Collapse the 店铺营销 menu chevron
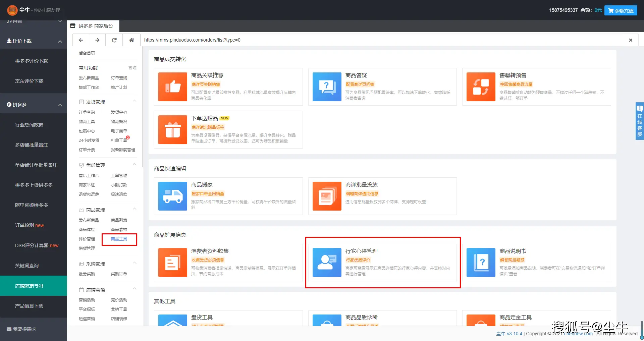The height and width of the screenshot is (341, 644). [x=135, y=289]
